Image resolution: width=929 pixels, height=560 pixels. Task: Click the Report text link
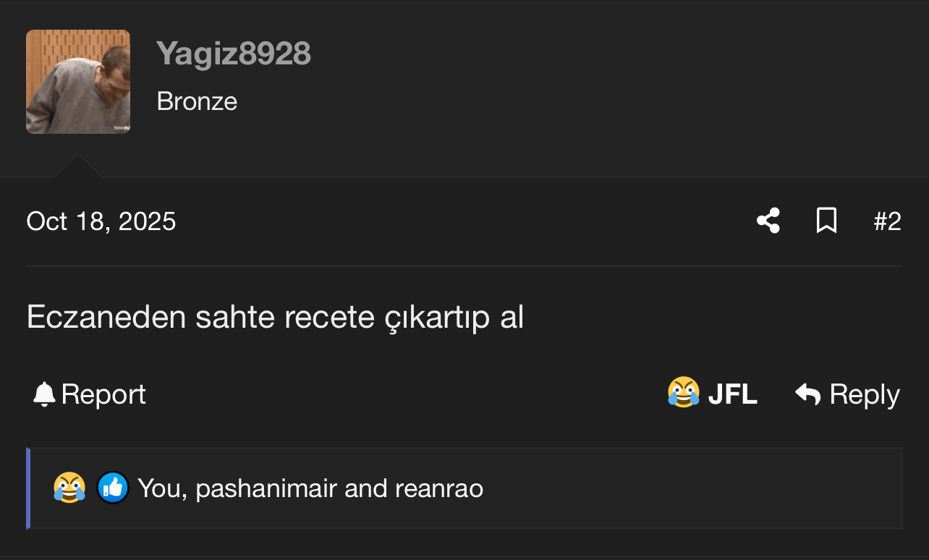(103, 394)
